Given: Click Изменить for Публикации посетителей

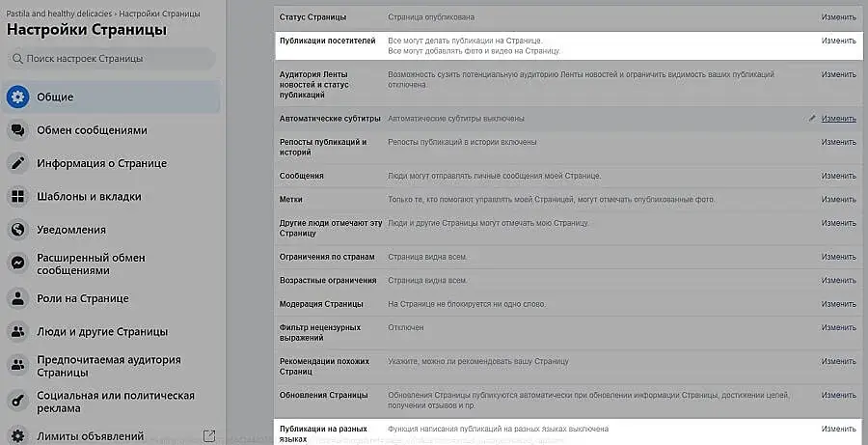Looking at the screenshot, I should (x=838, y=42).
